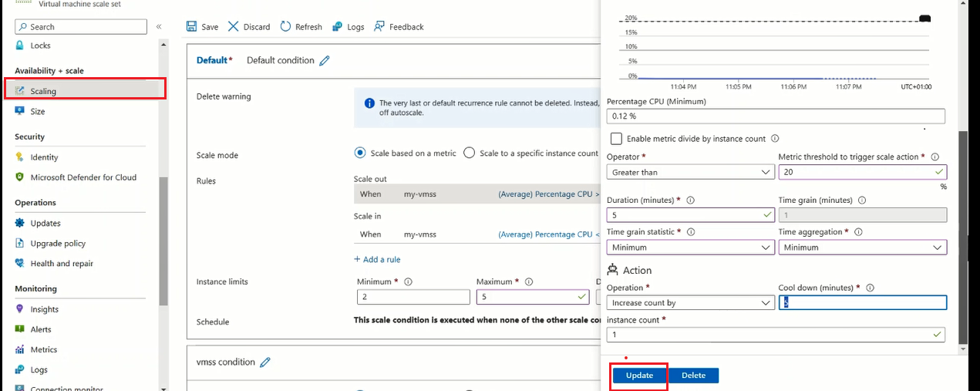Click the sidebar vertical scrollbar thumb
980x391 pixels.
point(163,241)
